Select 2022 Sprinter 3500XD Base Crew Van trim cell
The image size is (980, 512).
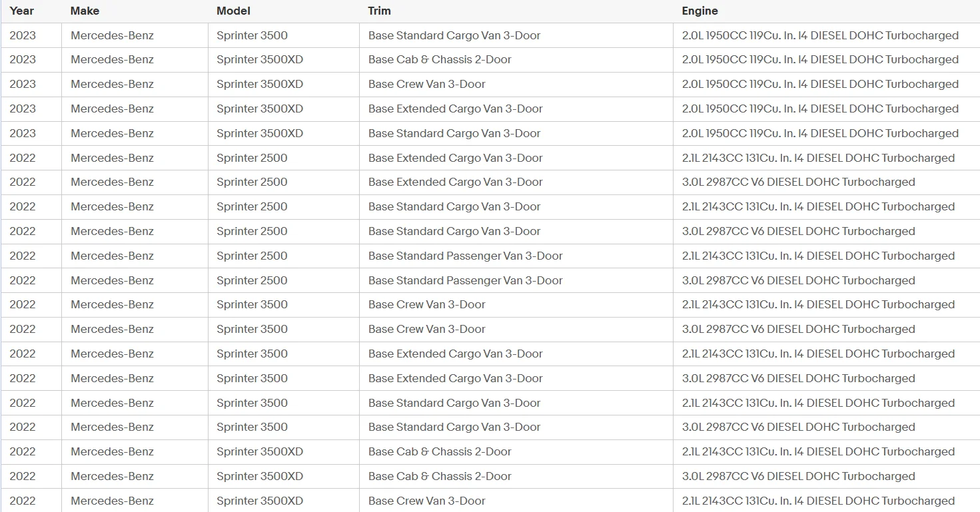[x=516, y=501]
